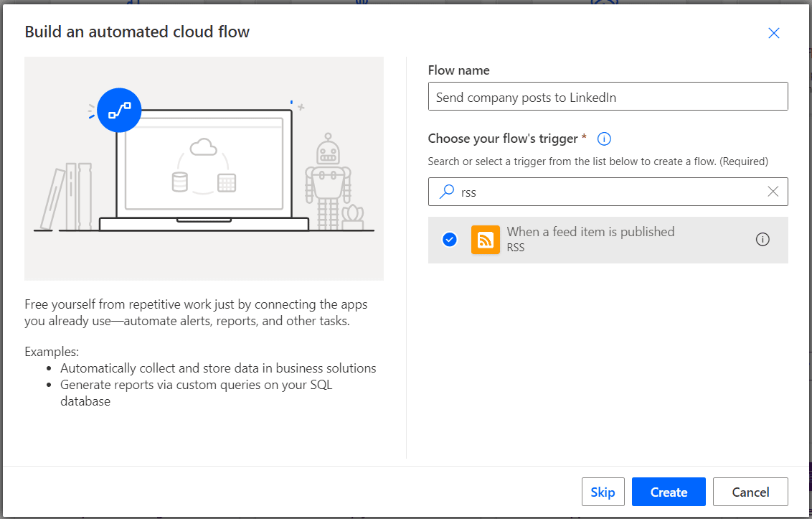The image size is (812, 519).
Task: Click the Create button
Action: click(x=669, y=492)
